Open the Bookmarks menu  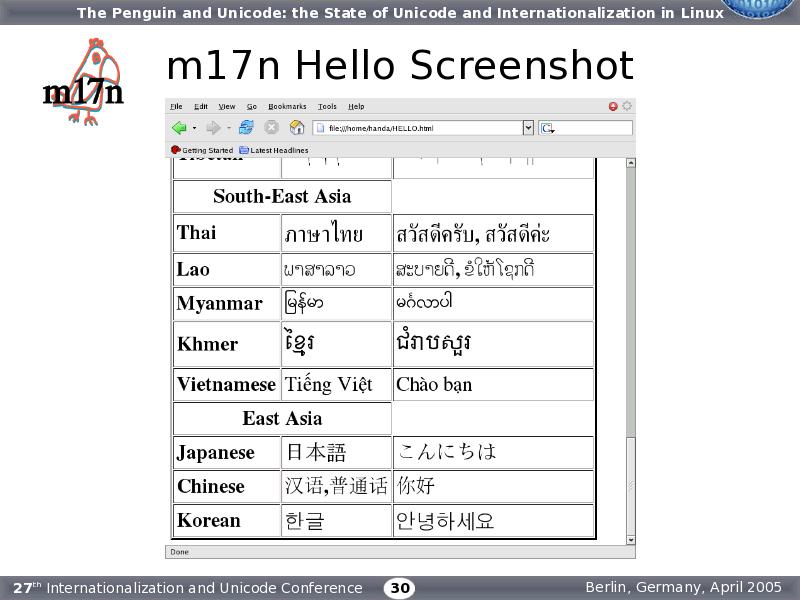(287, 106)
